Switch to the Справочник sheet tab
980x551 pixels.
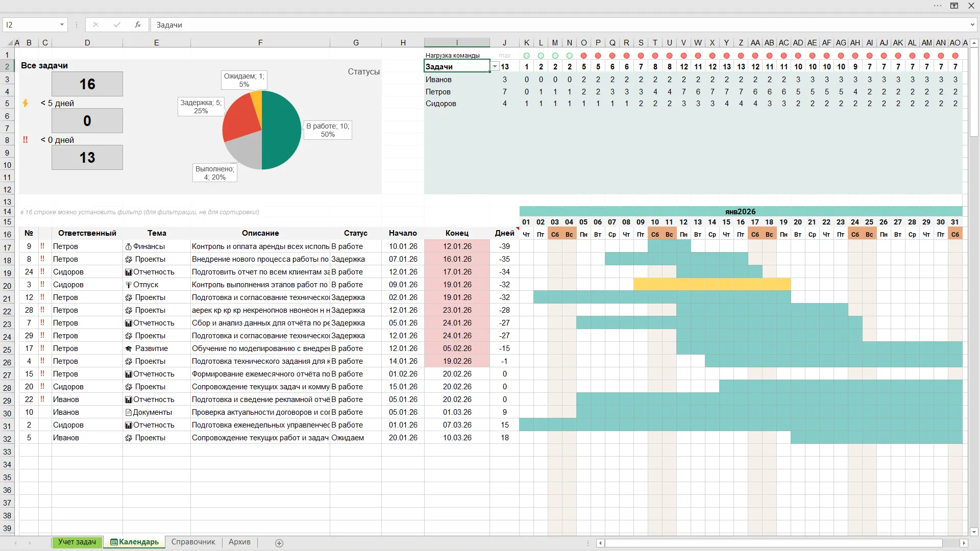click(193, 542)
